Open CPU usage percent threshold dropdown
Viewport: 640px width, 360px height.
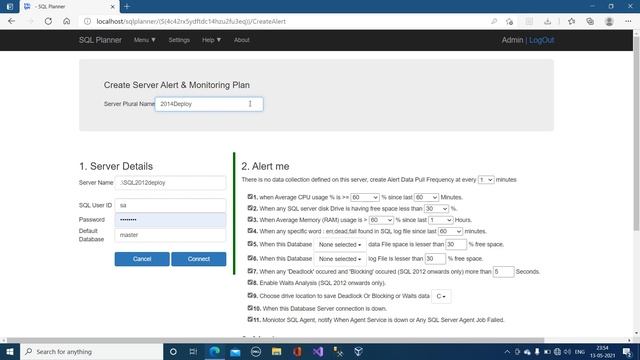tap(365, 197)
